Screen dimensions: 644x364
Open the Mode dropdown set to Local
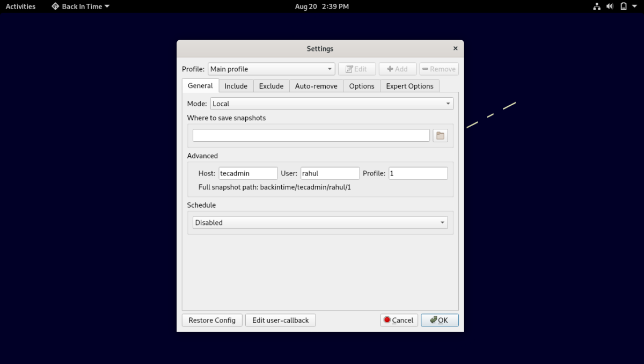[x=331, y=104]
